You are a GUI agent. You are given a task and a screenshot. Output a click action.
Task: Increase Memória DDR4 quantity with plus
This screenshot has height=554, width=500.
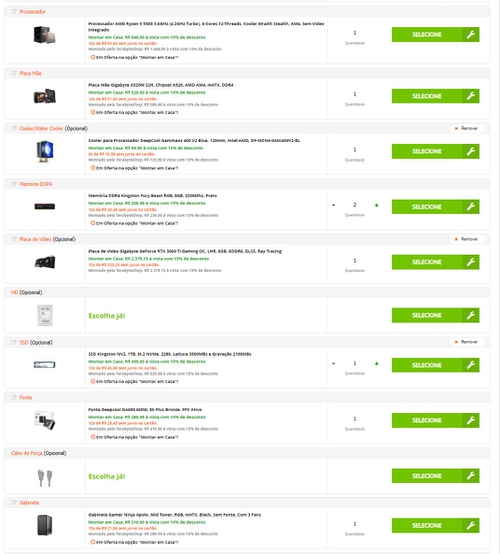(x=376, y=205)
